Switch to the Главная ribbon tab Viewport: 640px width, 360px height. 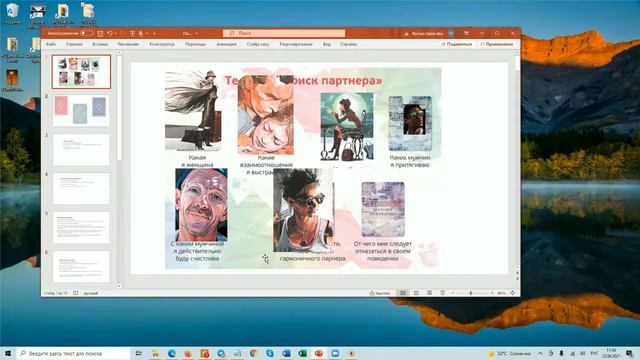(x=74, y=44)
